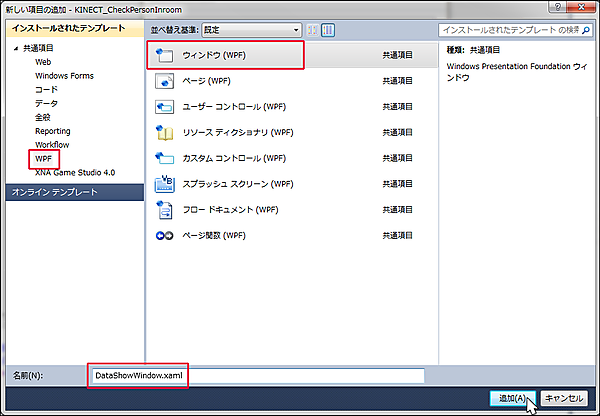Select the WPF category
This screenshot has height=416, width=600.
pos(44,159)
